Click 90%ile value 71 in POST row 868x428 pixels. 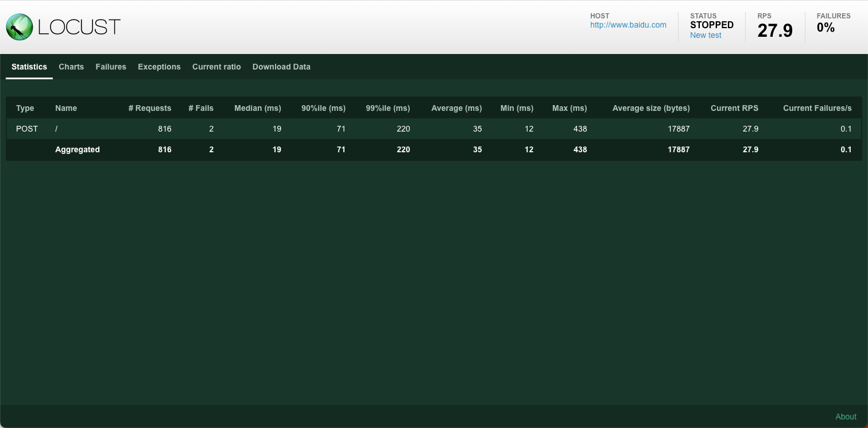(341, 129)
